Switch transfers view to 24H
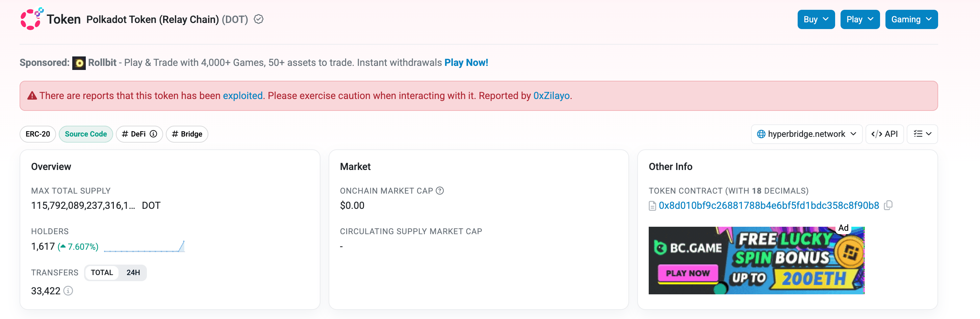 (x=133, y=273)
